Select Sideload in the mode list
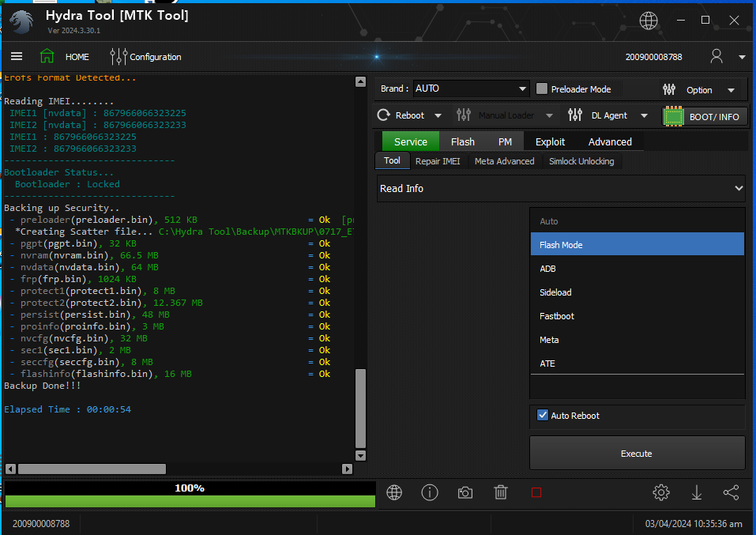Image resolution: width=756 pixels, height=535 pixels. point(637,292)
